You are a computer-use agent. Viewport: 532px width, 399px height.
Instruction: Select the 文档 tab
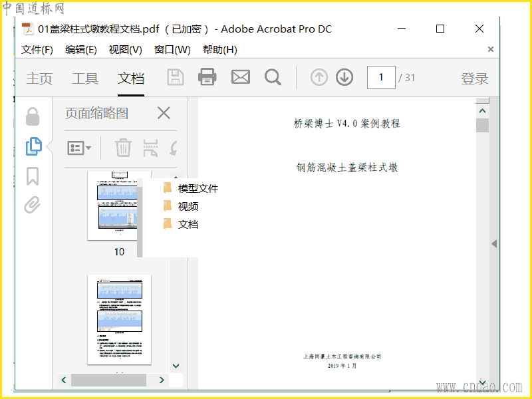coord(131,78)
